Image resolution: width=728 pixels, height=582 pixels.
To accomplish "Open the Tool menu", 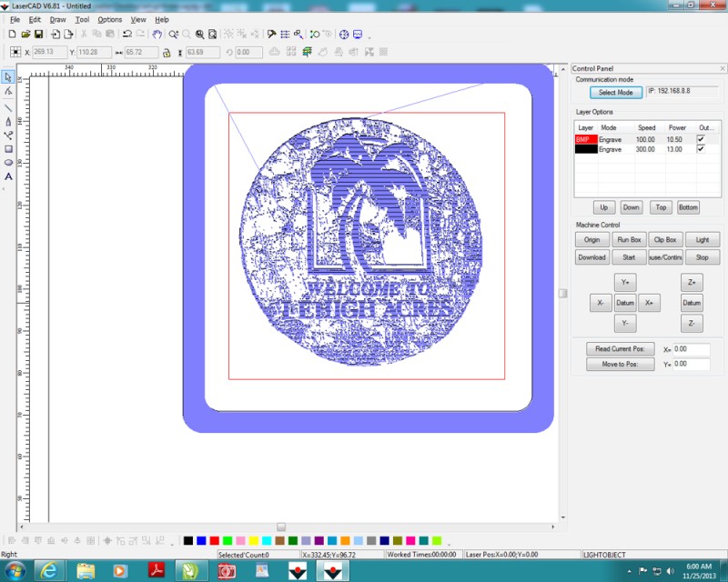I will [82, 19].
